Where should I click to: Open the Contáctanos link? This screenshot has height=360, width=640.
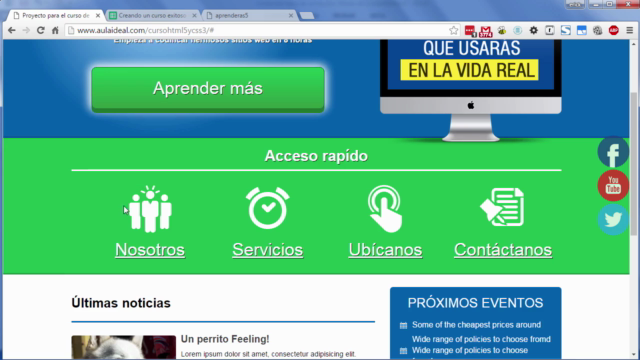point(503,250)
